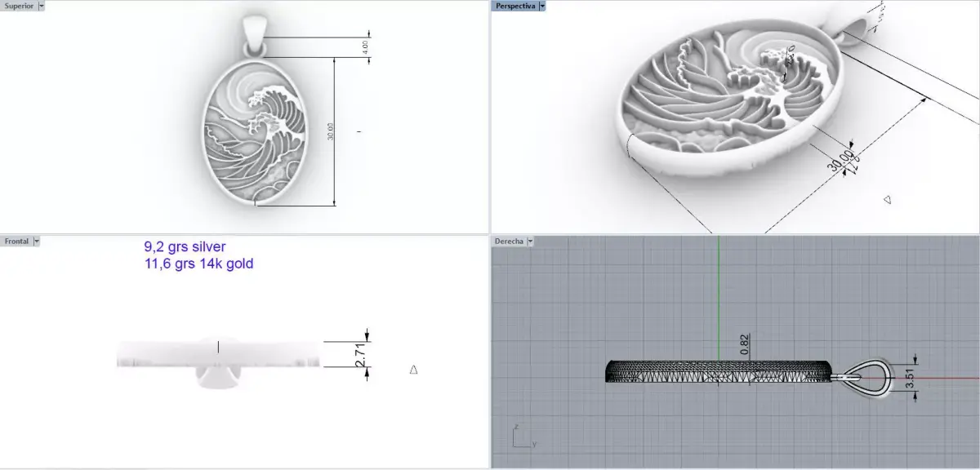
Task: Activate the Frontal viewport title
Action: [x=17, y=242]
